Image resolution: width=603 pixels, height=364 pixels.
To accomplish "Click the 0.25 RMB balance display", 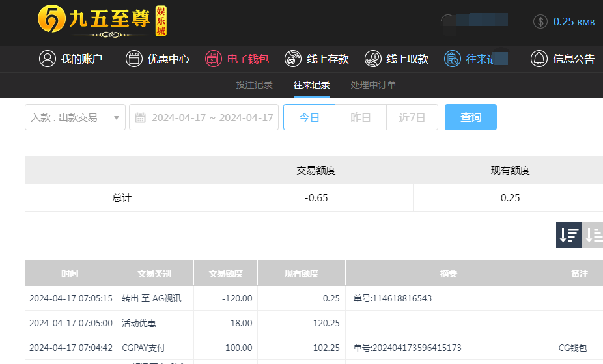I will pyautogui.click(x=574, y=22).
